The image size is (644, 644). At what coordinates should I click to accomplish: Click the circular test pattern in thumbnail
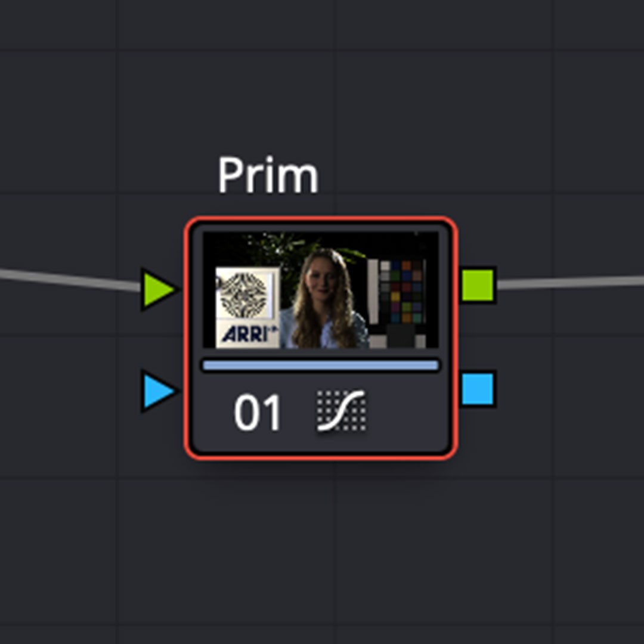[x=243, y=295]
